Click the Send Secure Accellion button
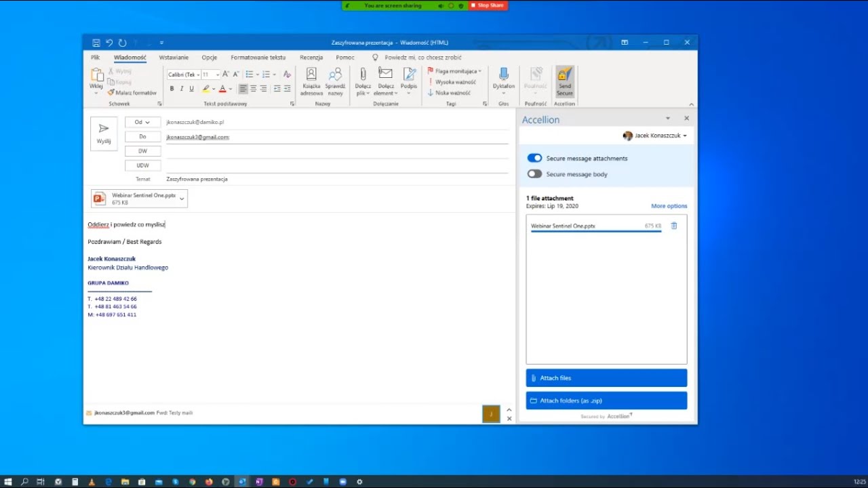The height and width of the screenshot is (488, 868). pyautogui.click(x=565, y=81)
